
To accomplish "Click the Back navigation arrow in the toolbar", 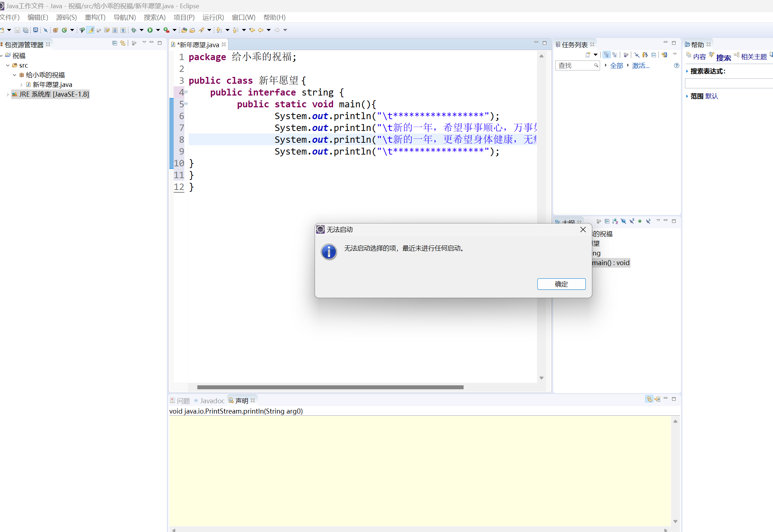I will pyautogui.click(x=261, y=30).
